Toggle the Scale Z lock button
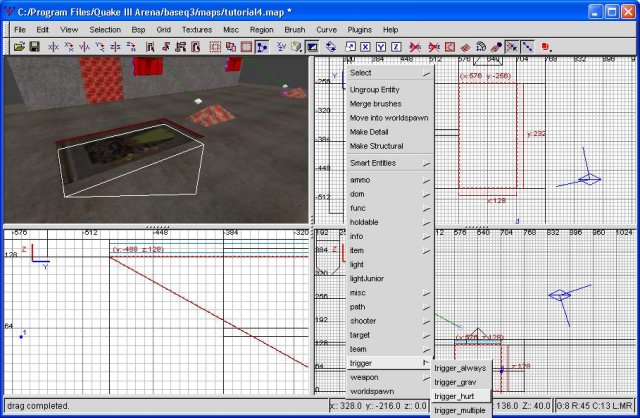 coord(396,47)
